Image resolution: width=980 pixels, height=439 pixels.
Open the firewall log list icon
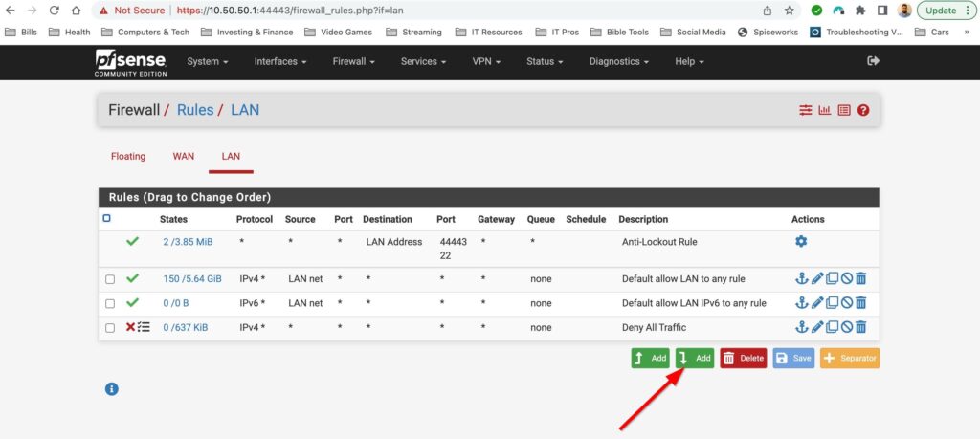(844, 110)
